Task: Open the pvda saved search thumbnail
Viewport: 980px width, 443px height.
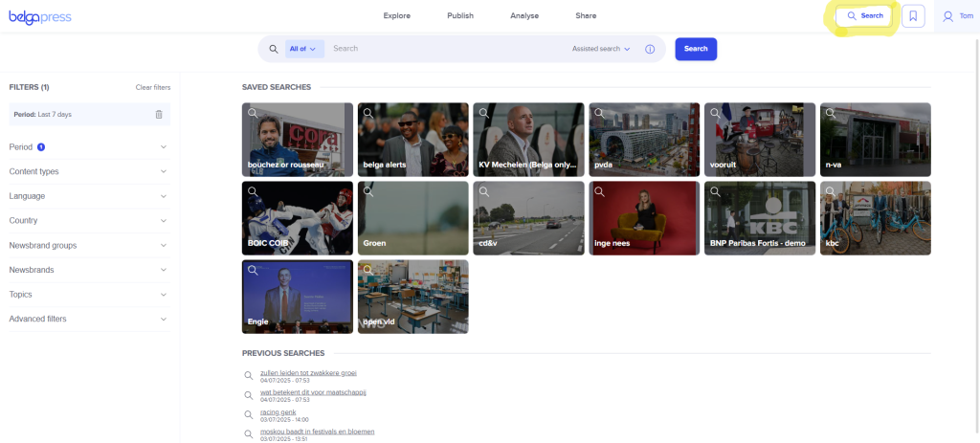Action: coord(644,140)
